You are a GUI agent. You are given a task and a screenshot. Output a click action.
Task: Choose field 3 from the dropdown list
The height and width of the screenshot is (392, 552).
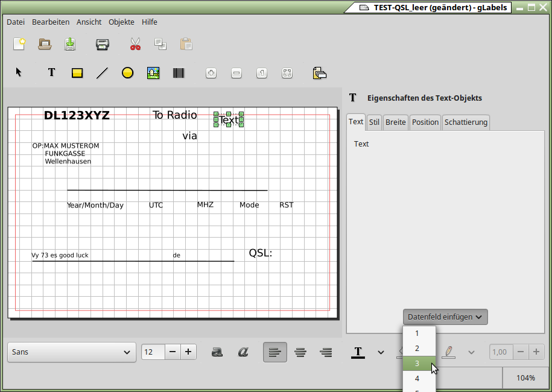click(x=417, y=364)
